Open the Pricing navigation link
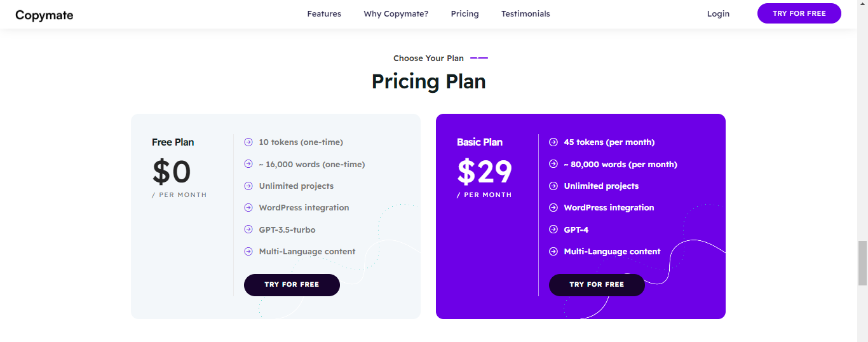The image size is (868, 342). pyautogui.click(x=465, y=13)
